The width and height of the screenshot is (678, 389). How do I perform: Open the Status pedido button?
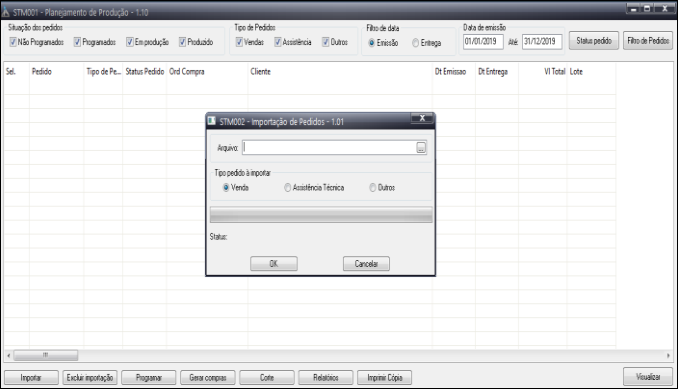(594, 41)
